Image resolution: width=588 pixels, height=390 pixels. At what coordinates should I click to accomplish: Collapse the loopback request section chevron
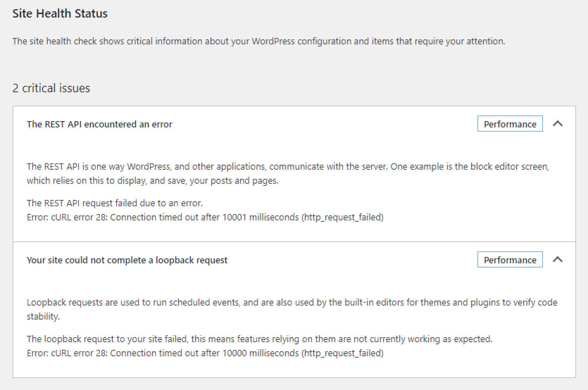coord(558,260)
